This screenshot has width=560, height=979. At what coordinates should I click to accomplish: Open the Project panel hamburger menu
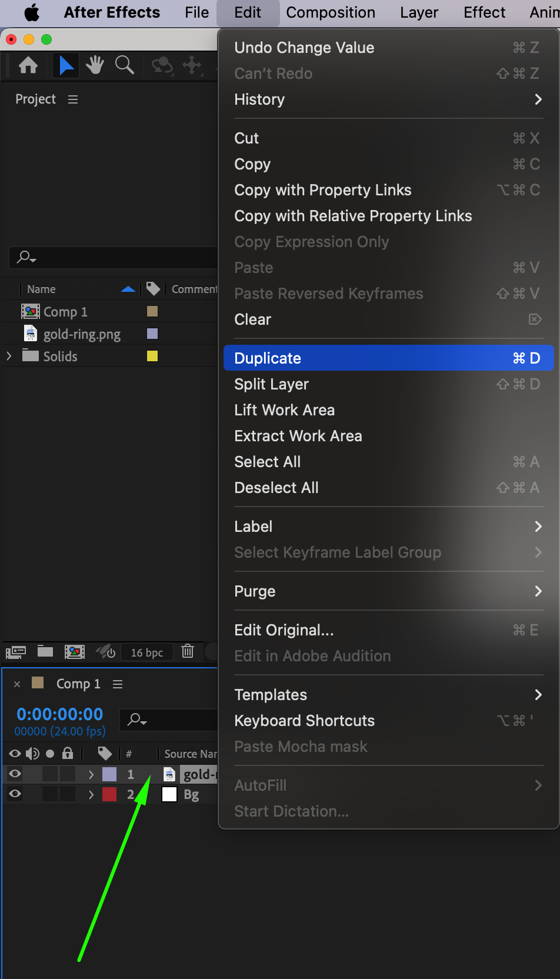(x=73, y=99)
